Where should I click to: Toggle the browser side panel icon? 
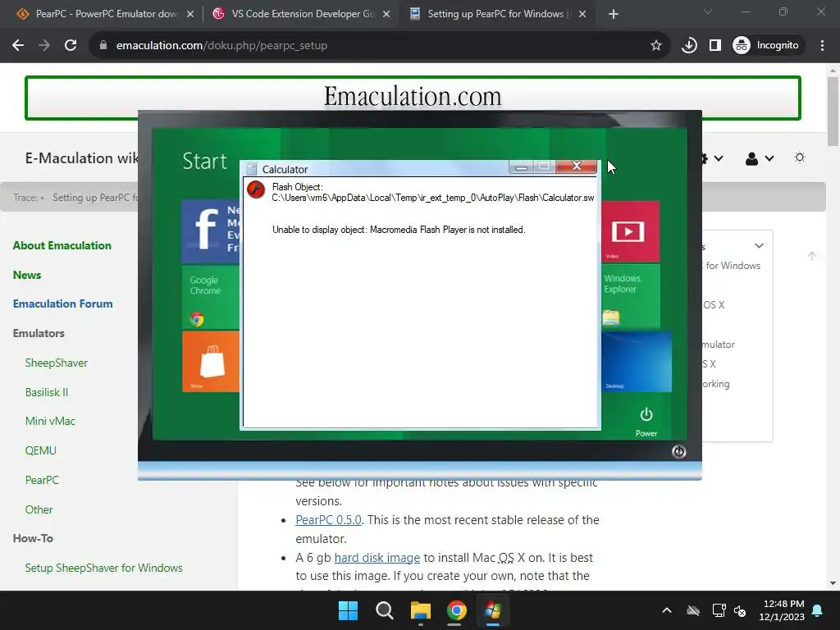(715, 46)
